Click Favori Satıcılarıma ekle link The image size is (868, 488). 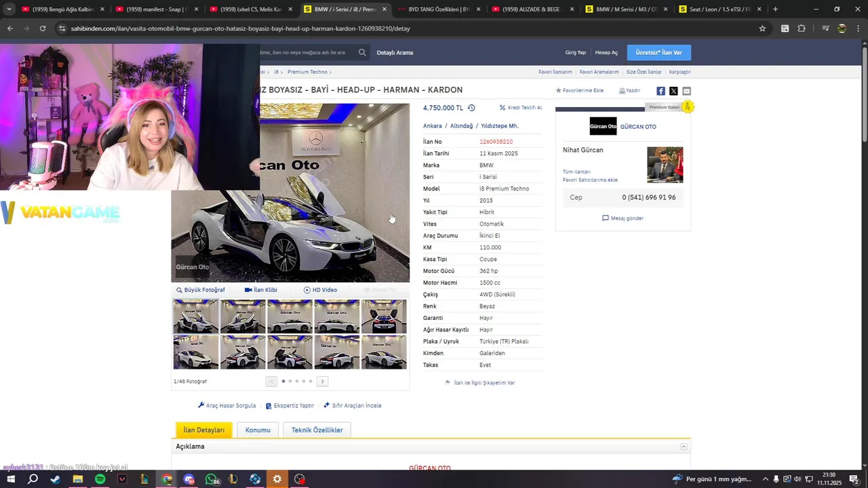(x=590, y=180)
